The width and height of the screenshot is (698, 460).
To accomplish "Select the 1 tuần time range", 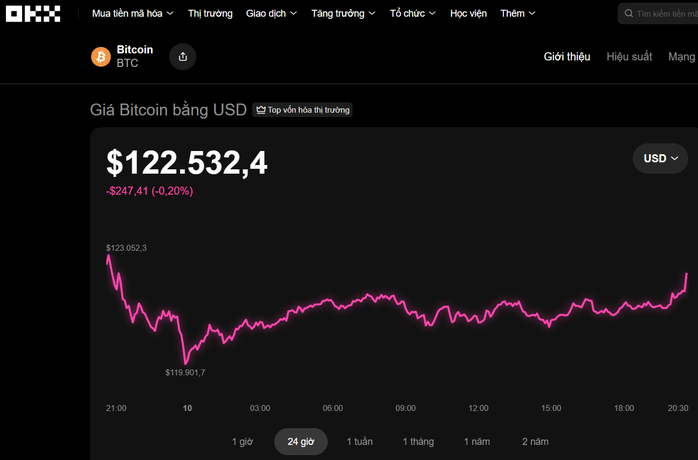I will pos(361,441).
